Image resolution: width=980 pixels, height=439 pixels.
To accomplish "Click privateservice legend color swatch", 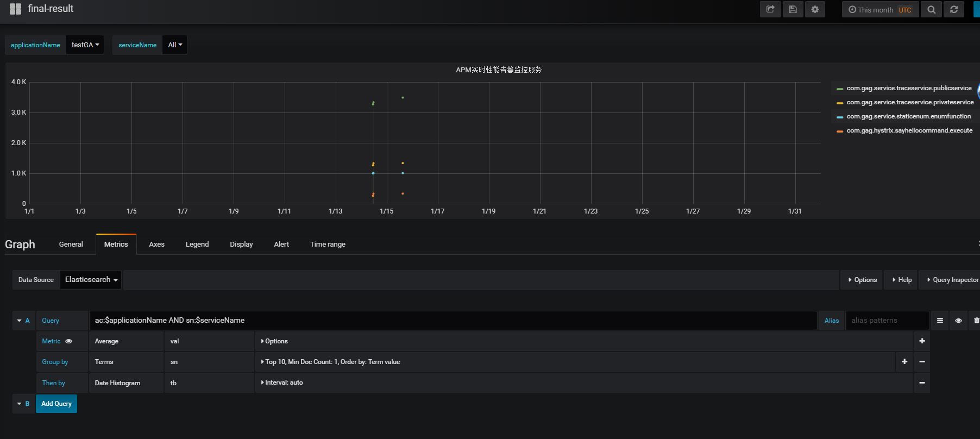I will pyautogui.click(x=840, y=103).
